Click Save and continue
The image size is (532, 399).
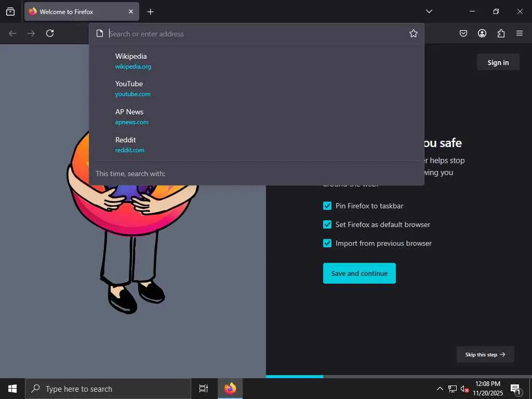(x=360, y=273)
